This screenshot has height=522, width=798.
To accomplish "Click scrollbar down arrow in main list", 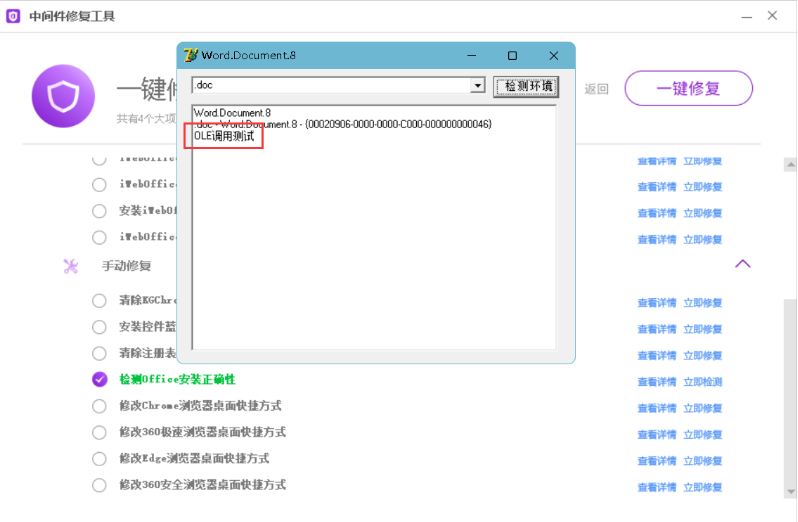I will point(790,492).
